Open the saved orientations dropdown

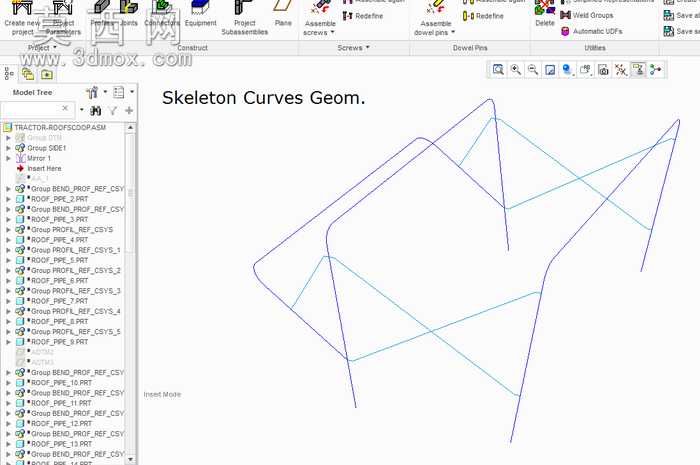click(585, 70)
